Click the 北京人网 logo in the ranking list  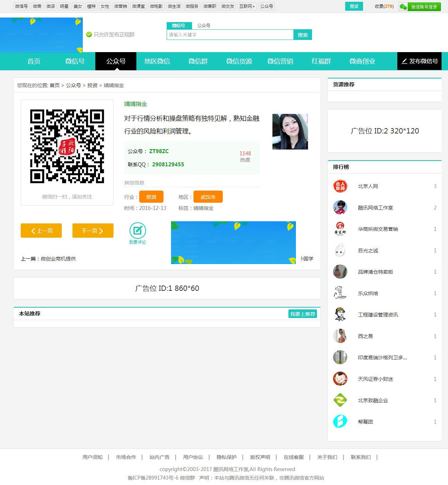click(x=340, y=186)
